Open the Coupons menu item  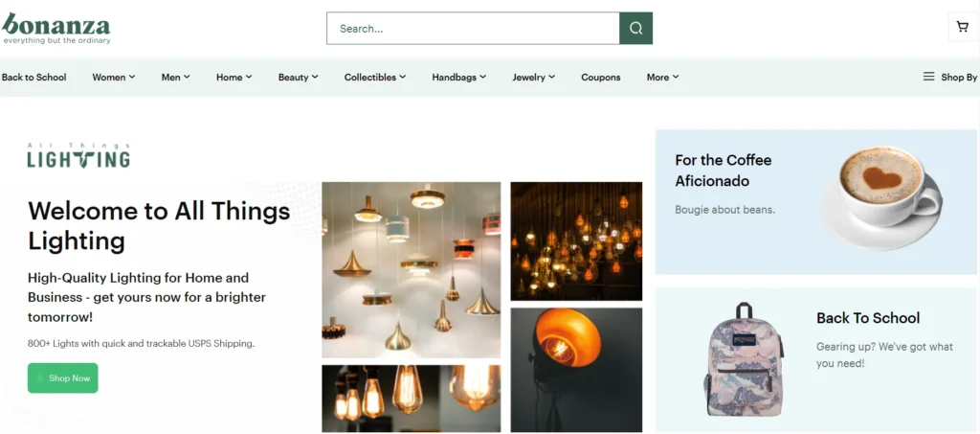point(600,78)
